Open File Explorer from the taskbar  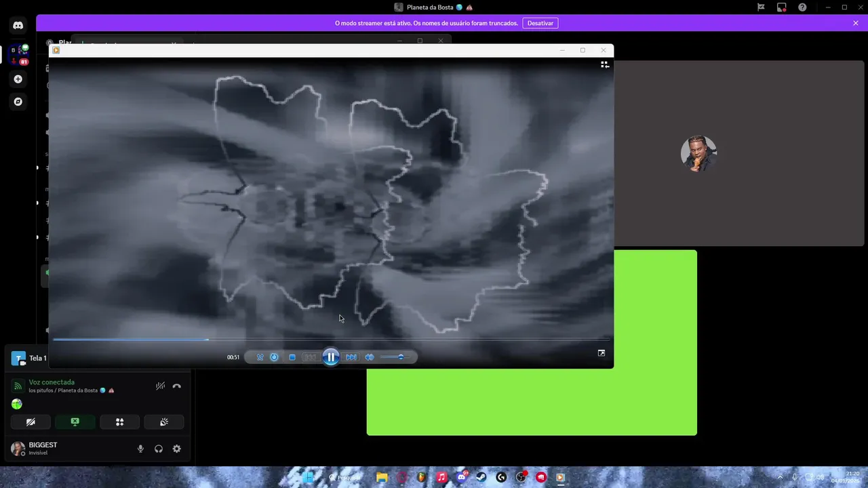pyautogui.click(x=382, y=477)
